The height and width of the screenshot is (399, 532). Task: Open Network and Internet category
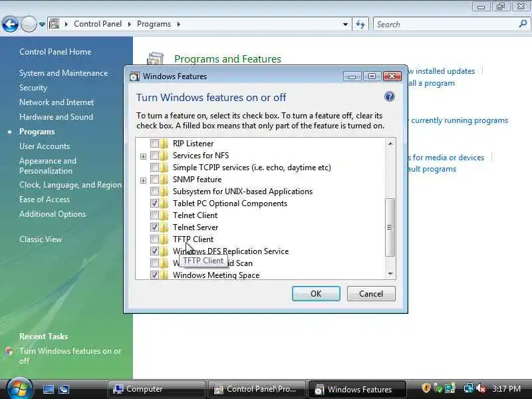pos(57,102)
